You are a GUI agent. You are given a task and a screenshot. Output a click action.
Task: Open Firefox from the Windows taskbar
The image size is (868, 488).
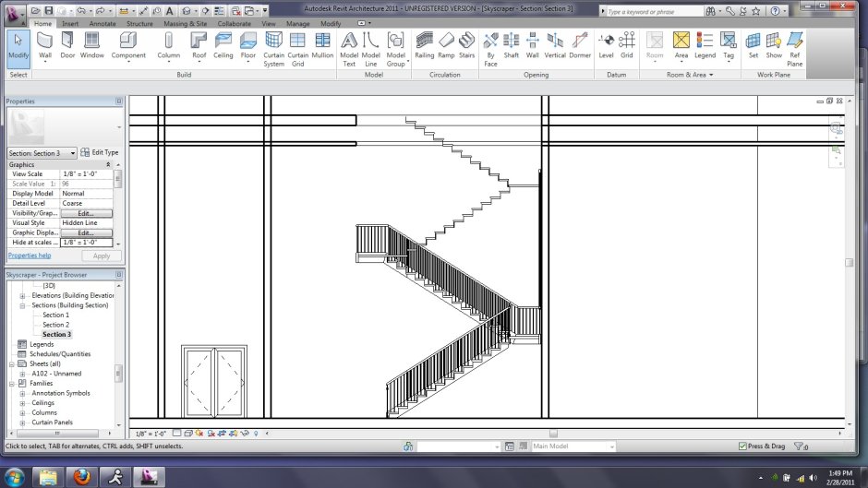point(82,476)
